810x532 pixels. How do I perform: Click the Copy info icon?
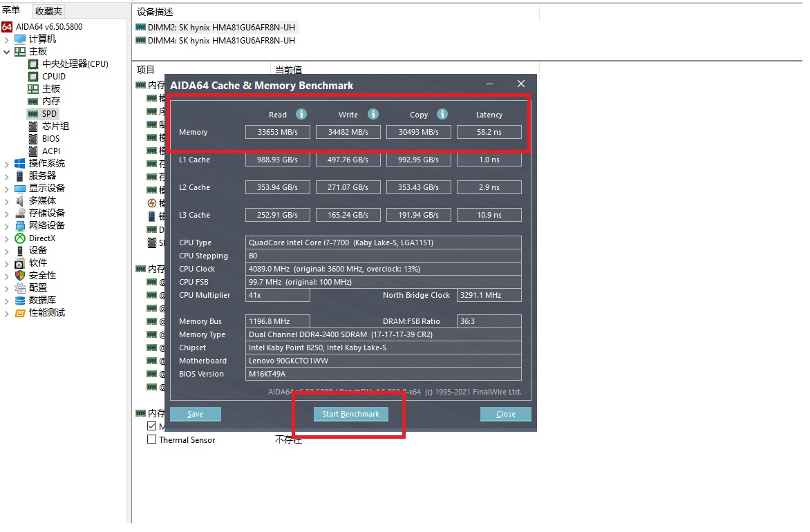442,114
